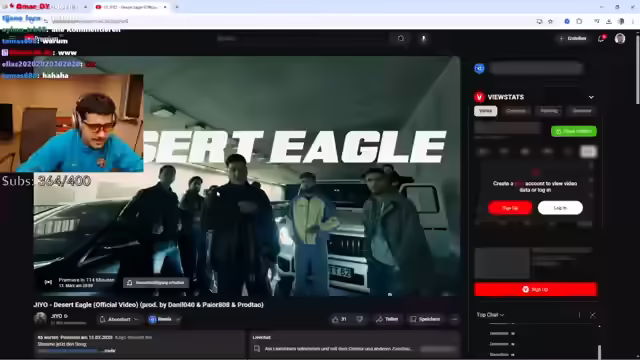Open more video actions ellipsis
The width and height of the screenshot is (640, 360).
(454, 319)
